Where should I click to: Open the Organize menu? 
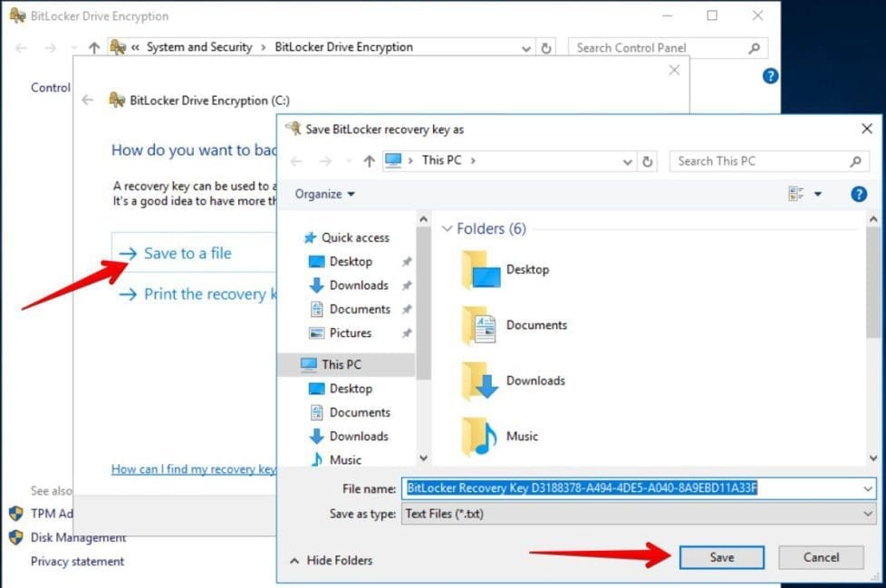click(324, 194)
